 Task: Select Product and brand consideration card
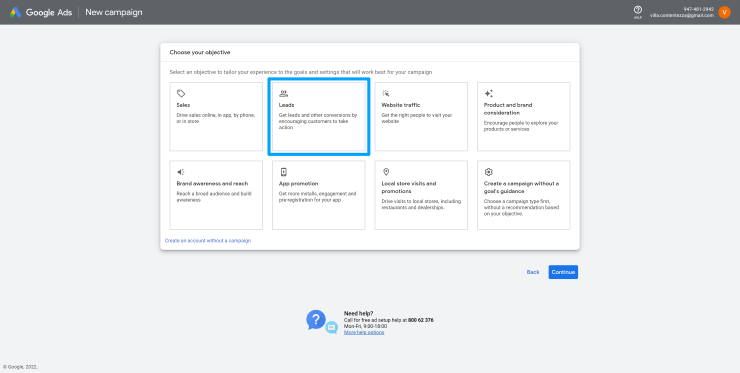523,117
